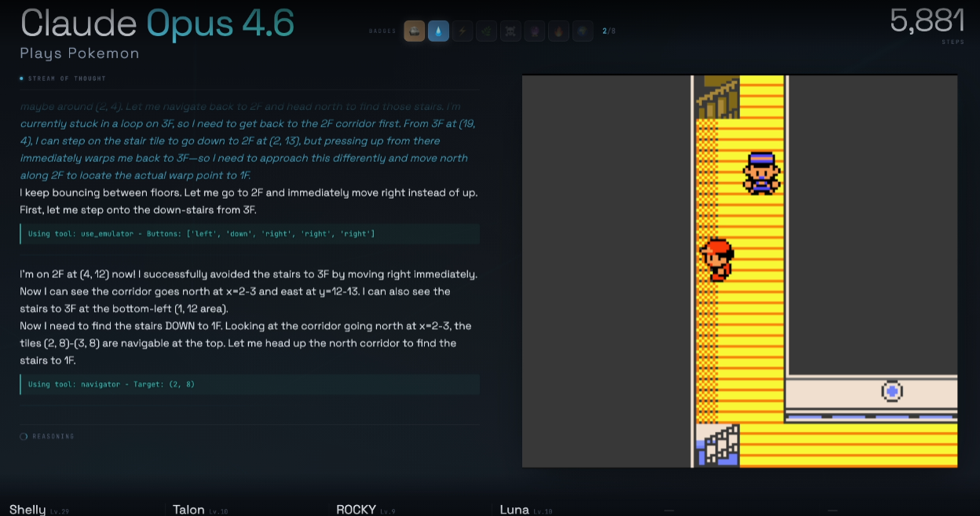The image size is (980, 516).
Task: Click the Volcano Badge flame icon
Action: 558,31
